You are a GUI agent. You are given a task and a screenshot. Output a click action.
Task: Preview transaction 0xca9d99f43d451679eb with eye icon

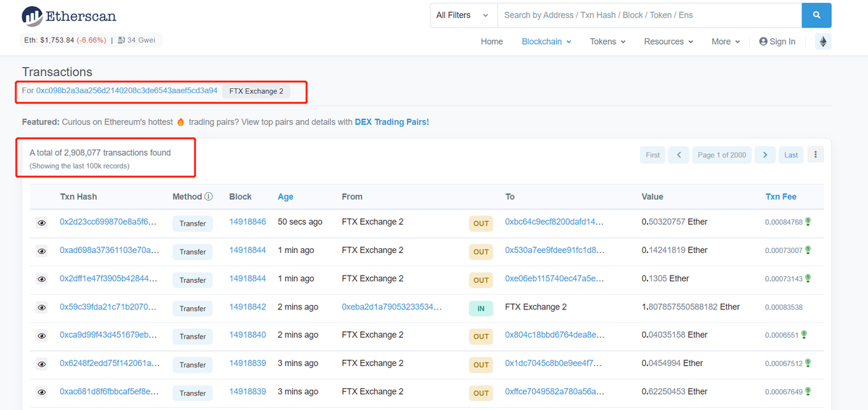42,336
